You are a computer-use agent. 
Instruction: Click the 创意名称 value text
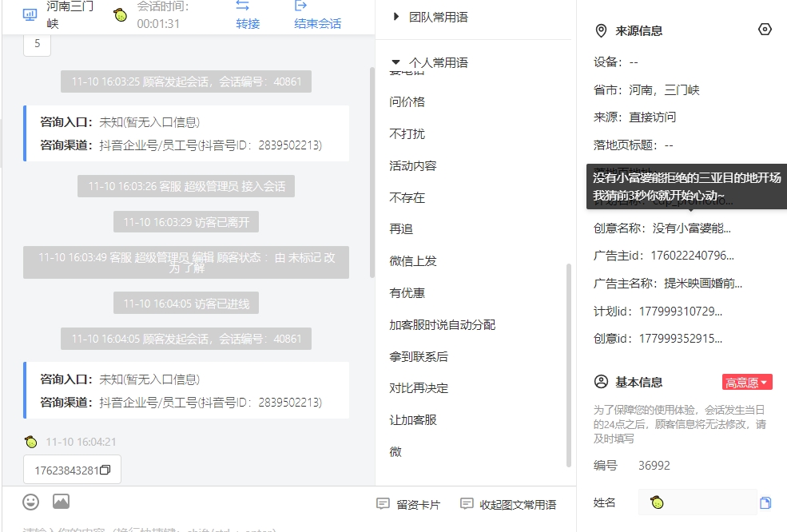tap(691, 228)
